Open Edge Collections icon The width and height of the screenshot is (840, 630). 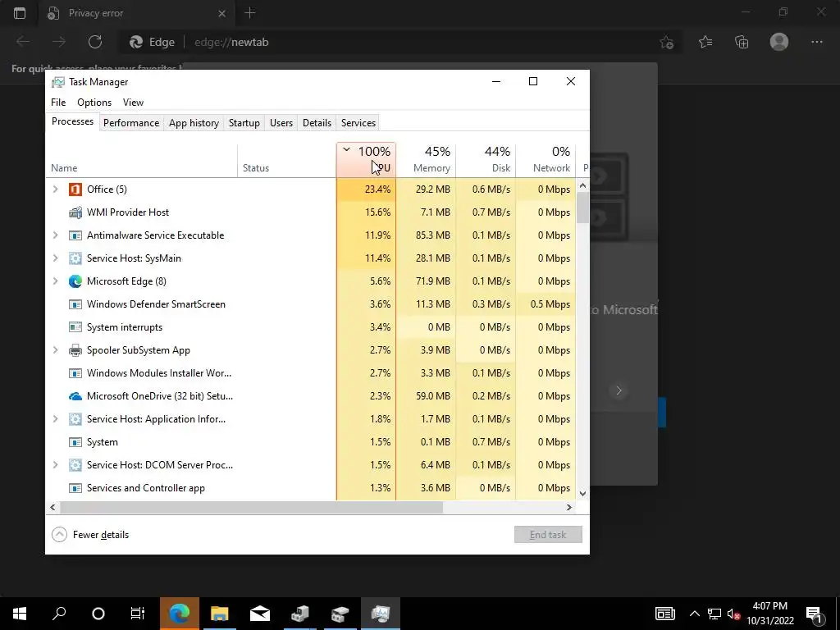742,42
